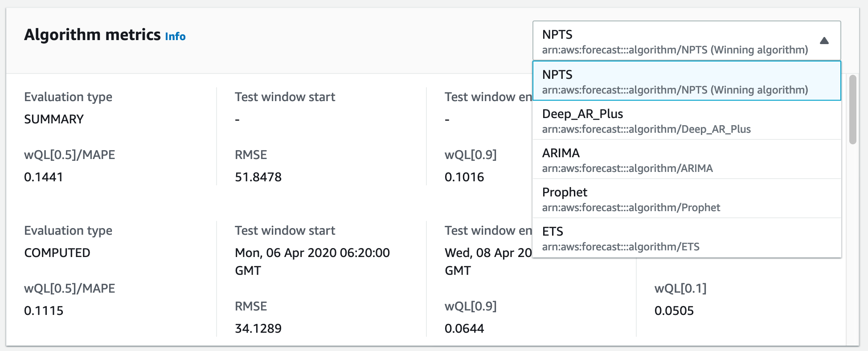Pick ARIMA from the algorithm list
The width and height of the screenshot is (868, 351).
pos(687,159)
